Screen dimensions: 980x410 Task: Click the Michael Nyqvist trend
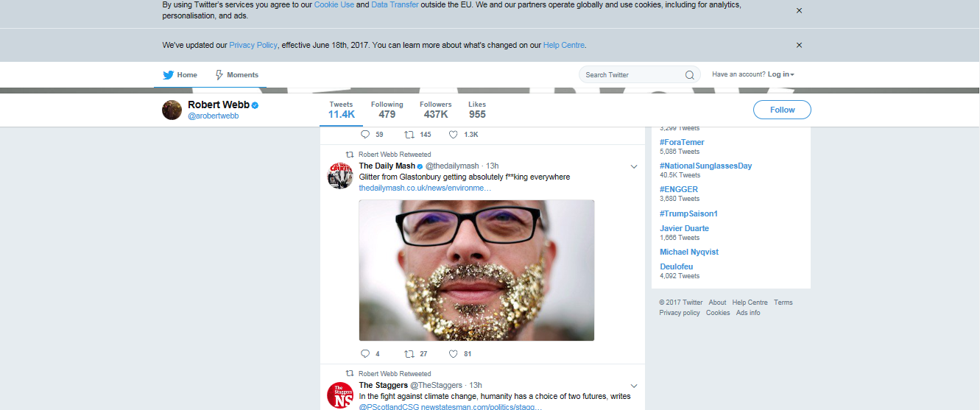(689, 252)
